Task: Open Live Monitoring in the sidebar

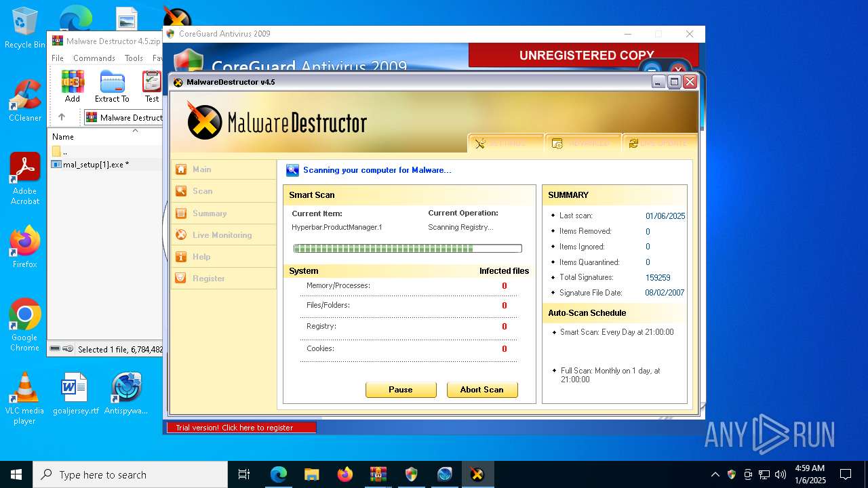Action: 223,235
